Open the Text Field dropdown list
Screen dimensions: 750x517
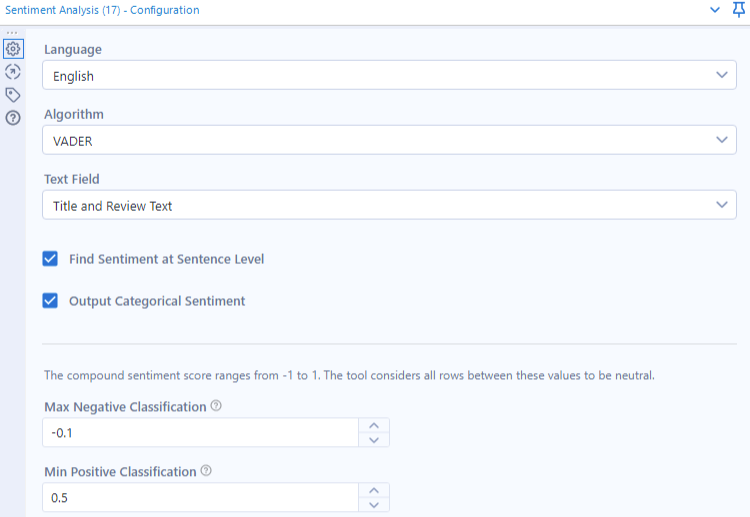[389, 205]
